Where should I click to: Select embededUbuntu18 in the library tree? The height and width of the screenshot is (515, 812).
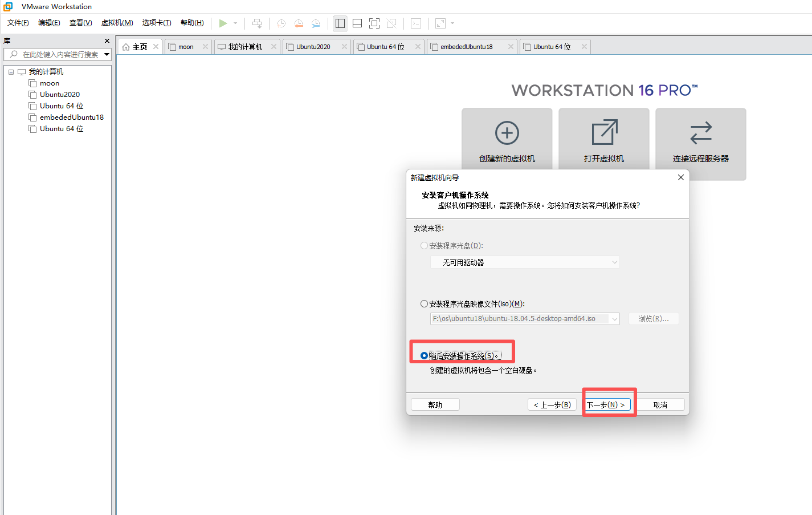(72, 117)
